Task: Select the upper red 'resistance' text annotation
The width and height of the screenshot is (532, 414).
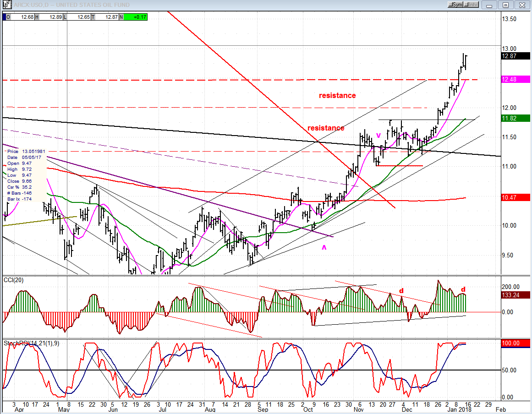Action: coord(337,96)
